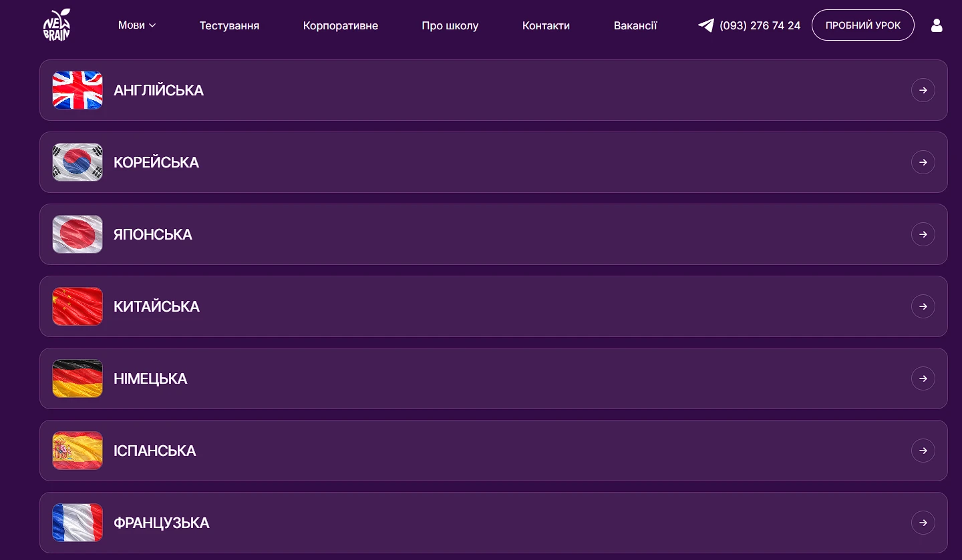Open the Telegram icon link

[705, 25]
